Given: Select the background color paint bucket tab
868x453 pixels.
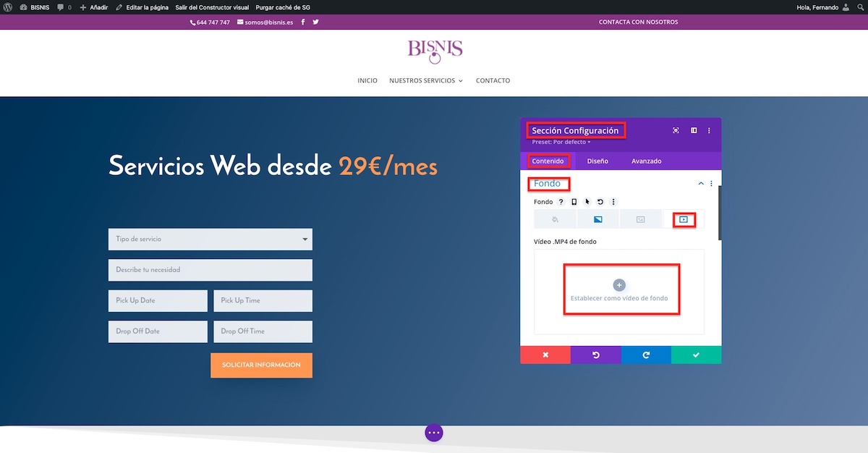Looking at the screenshot, I should click(555, 219).
